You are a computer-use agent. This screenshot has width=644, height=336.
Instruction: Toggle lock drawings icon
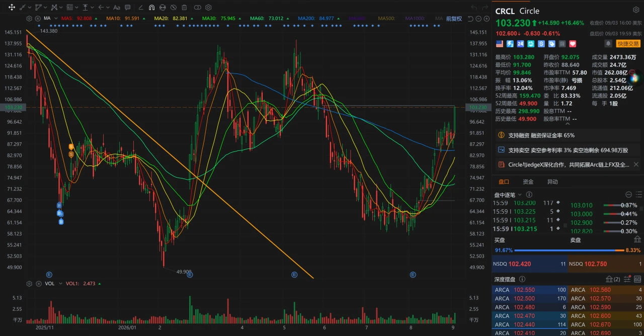(163, 8)
